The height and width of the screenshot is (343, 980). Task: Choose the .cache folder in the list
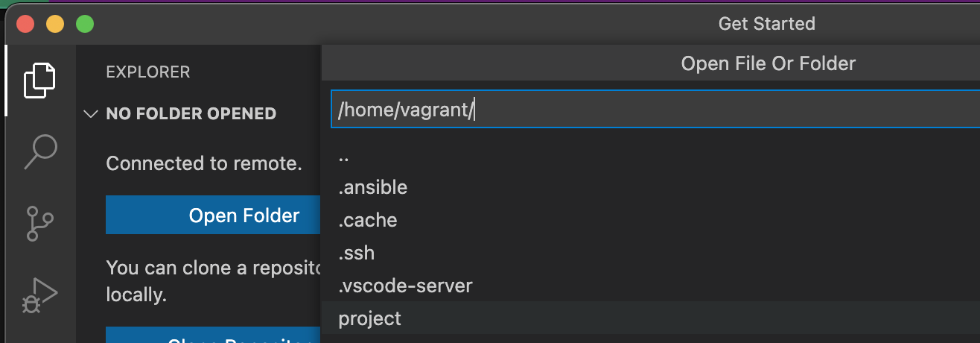655,220
